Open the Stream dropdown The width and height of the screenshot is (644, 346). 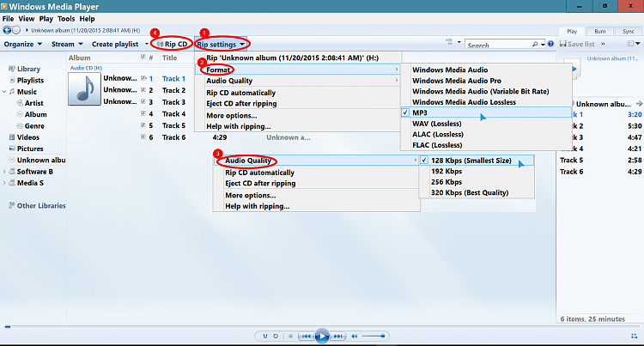(x=67, y=44)
